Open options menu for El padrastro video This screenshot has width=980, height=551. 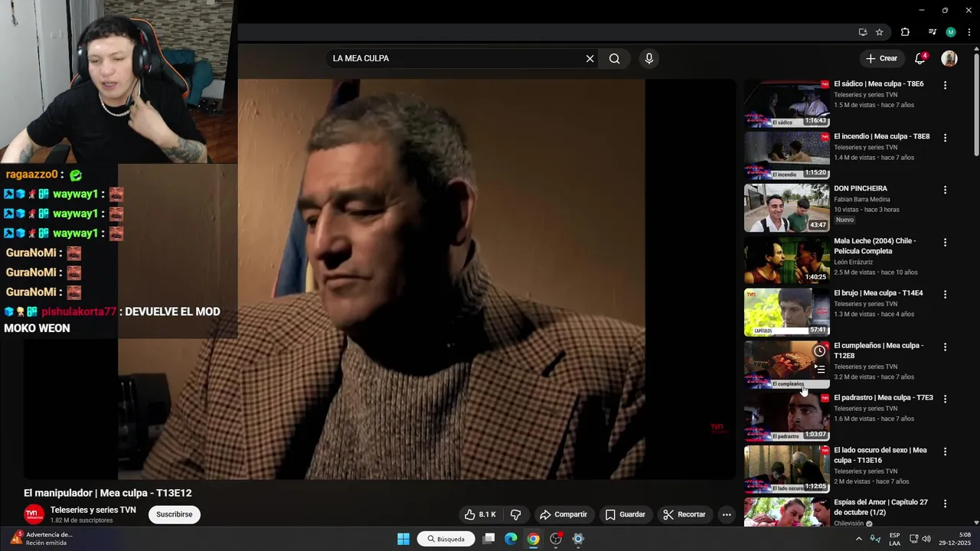[945, 399]
